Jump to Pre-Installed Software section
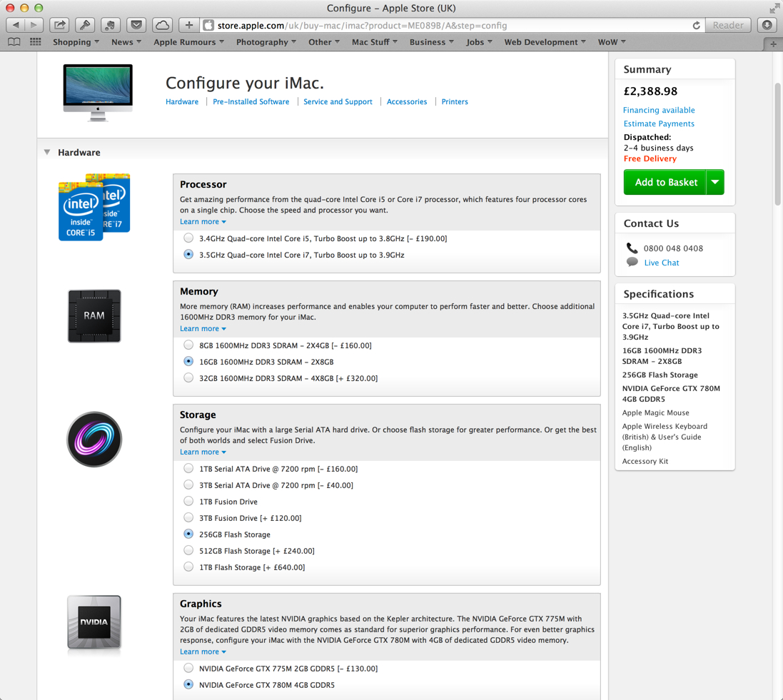This screenshot has width=783, height=700. [x=251, y=101]
